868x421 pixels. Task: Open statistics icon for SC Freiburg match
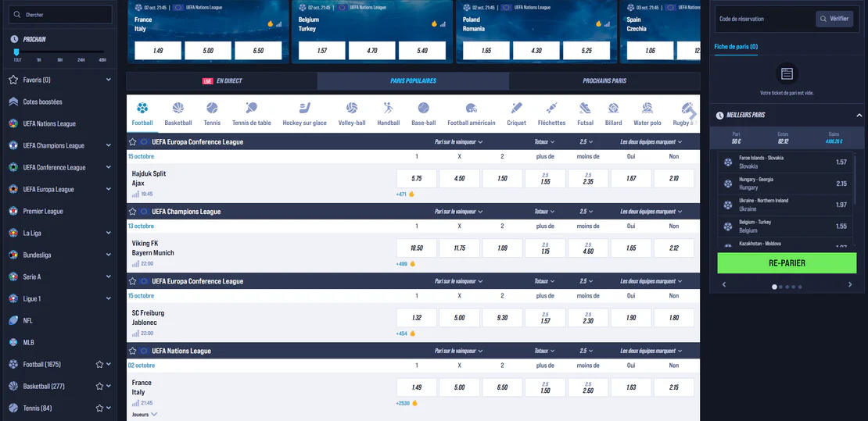(x=135, y=334)
